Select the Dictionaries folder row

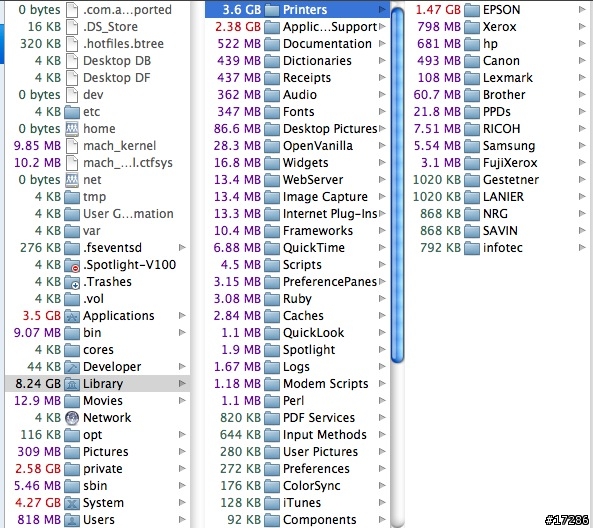[x=298, y=61]
